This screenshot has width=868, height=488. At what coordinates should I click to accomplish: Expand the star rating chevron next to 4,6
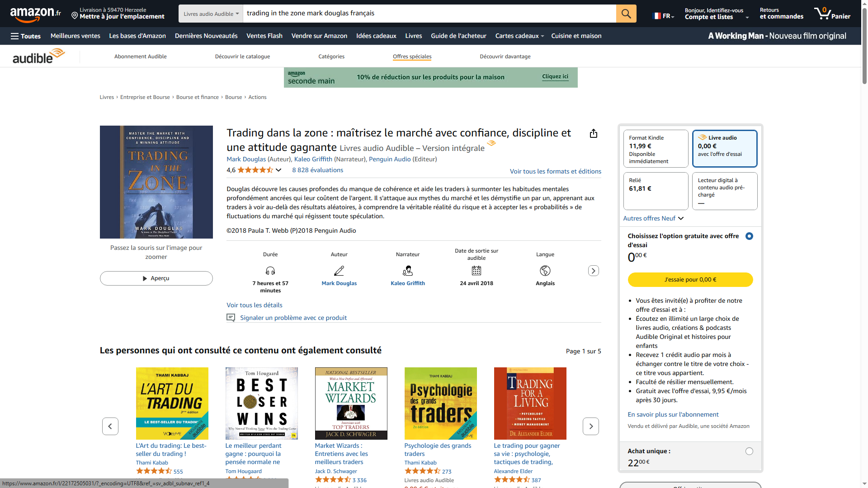(278, 170)
